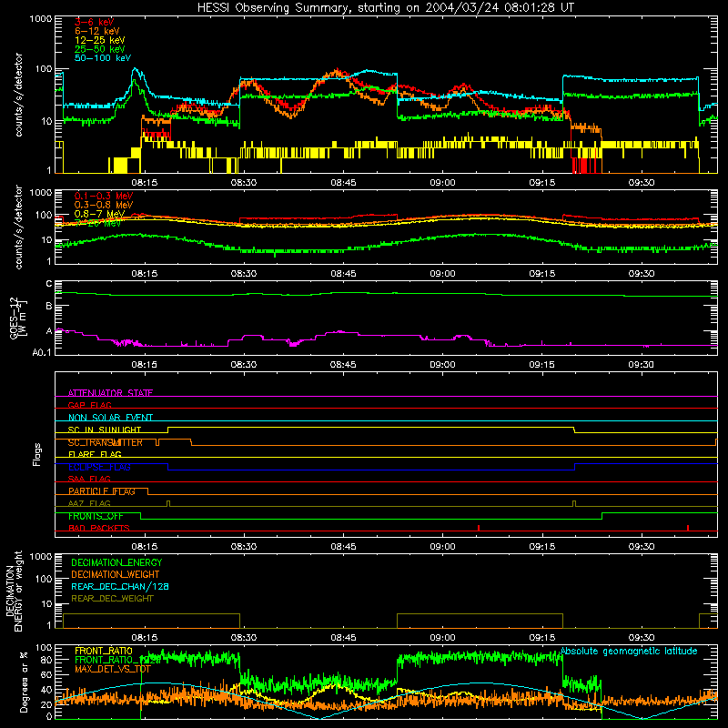Image resolution: width=728 pixels, height=728 pixels.
Task: Click the 09:30 tick label under the decimation panel
Action: [x=642, y=638]
